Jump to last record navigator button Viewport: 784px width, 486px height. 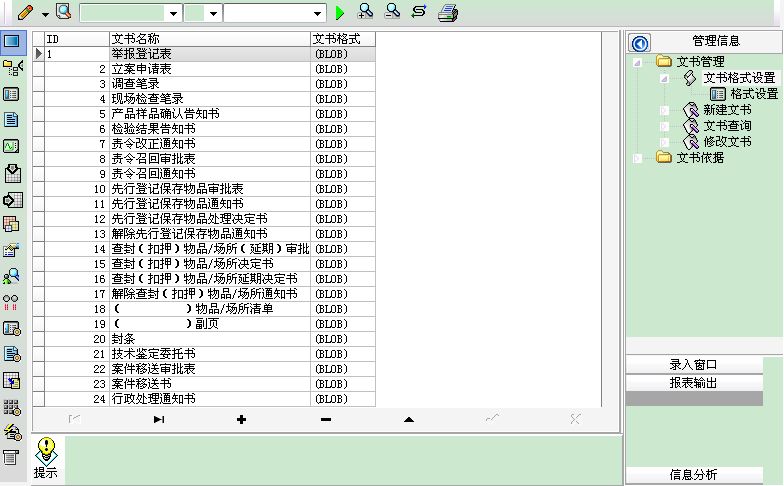[x=159, y=420]
